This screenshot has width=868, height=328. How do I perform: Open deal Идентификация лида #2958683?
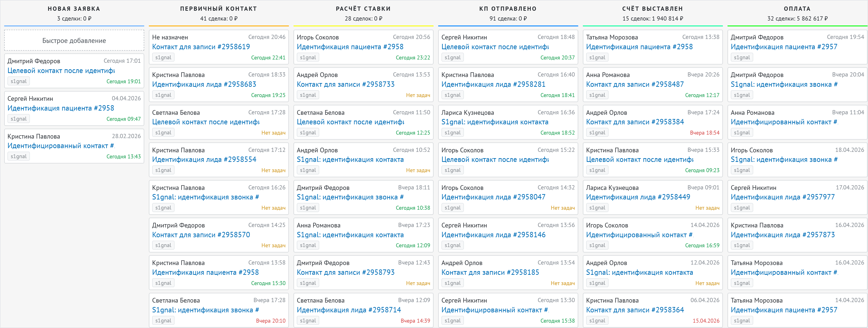(204, 84)
